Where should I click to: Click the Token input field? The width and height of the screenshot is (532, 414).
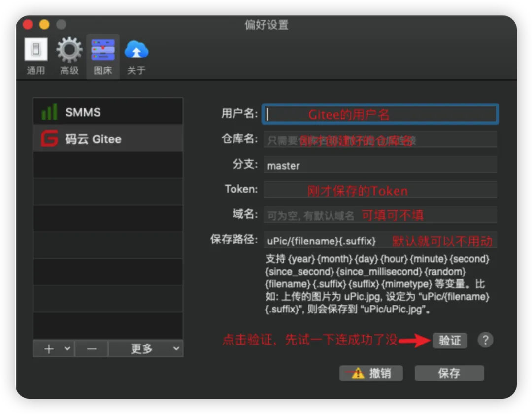pyautogui.click(x=380, y=190)
